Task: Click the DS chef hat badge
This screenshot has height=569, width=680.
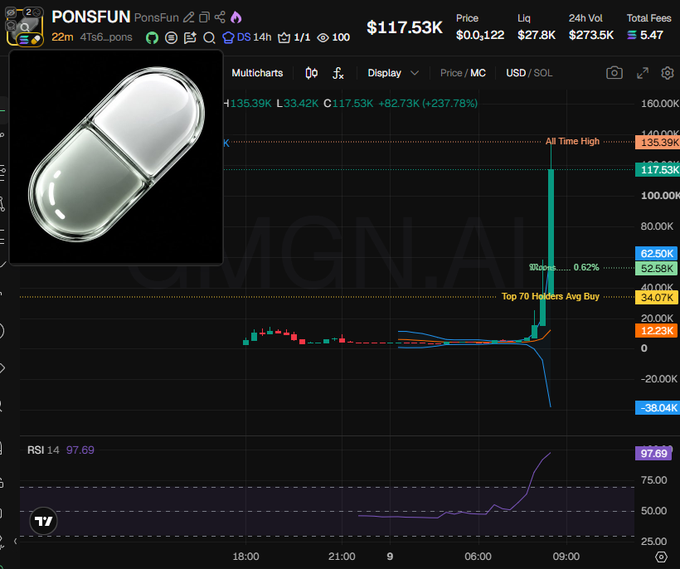Action: click(x=247, y=37)
